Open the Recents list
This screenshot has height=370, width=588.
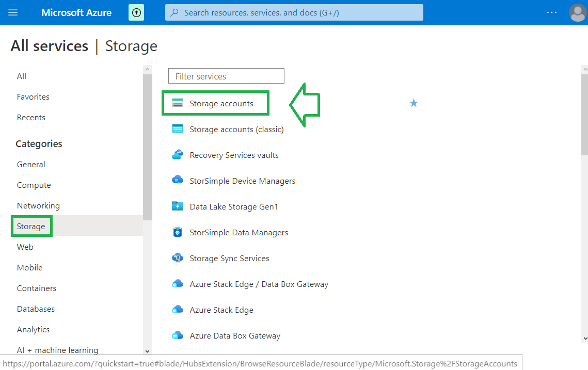pyautogui.click(x=31, y=117)
